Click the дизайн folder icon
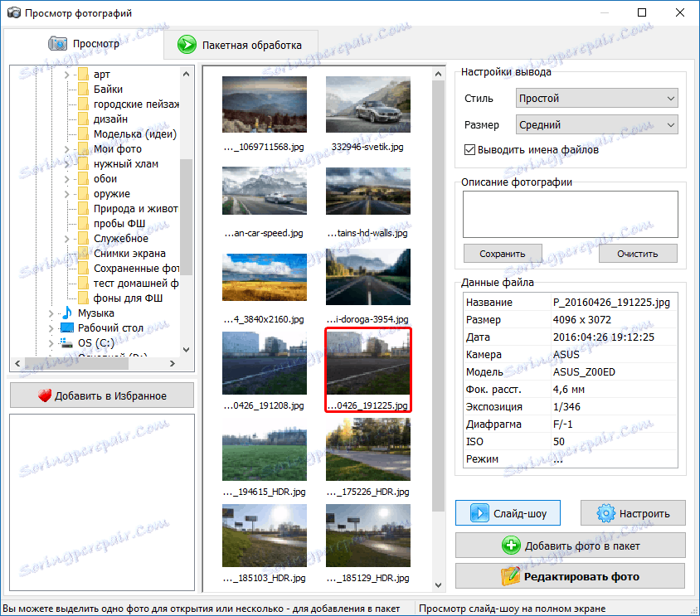 (x=83, y=119)
